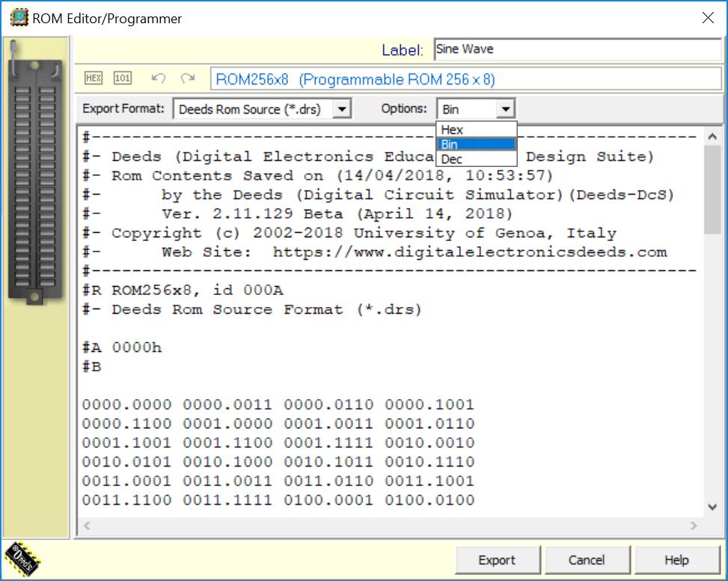Click the Help button
728x581 pixels.
pyautogui.click(x=676, y=560)
